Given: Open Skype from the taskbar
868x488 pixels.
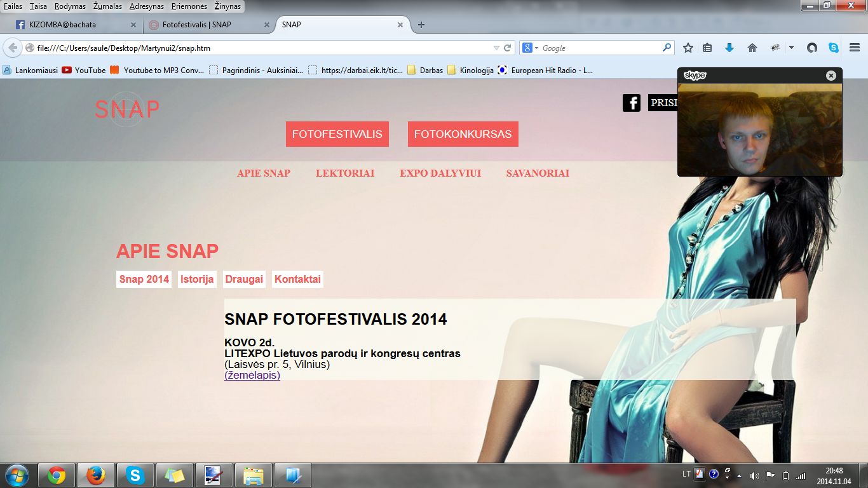Looking at the screenshot, I should click(135, 475).
